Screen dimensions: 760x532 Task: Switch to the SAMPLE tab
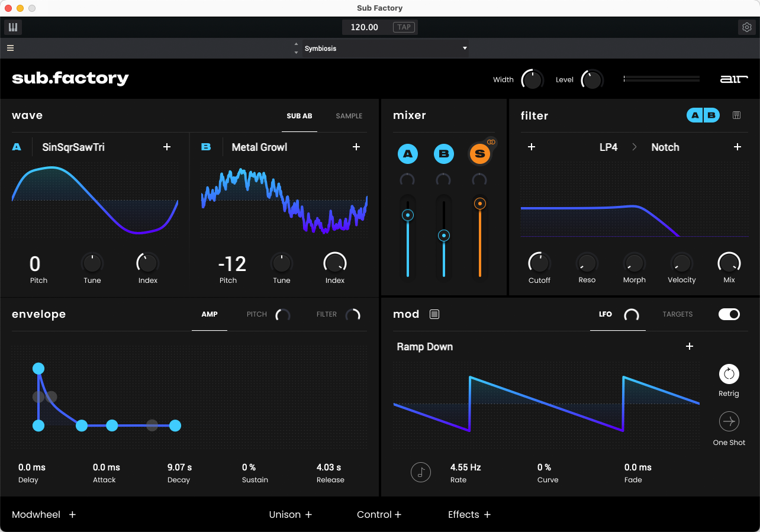click(x=349, y=116)
